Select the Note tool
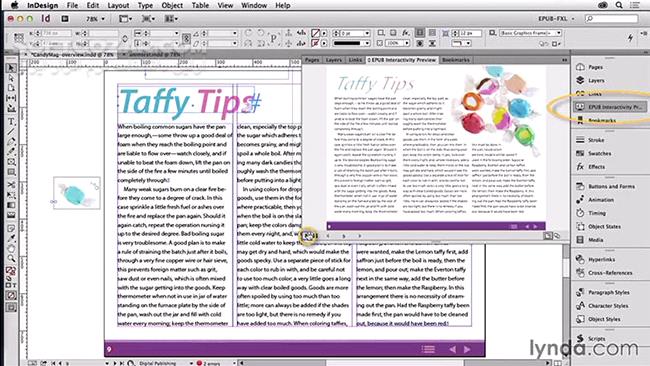 pos(11,228)
